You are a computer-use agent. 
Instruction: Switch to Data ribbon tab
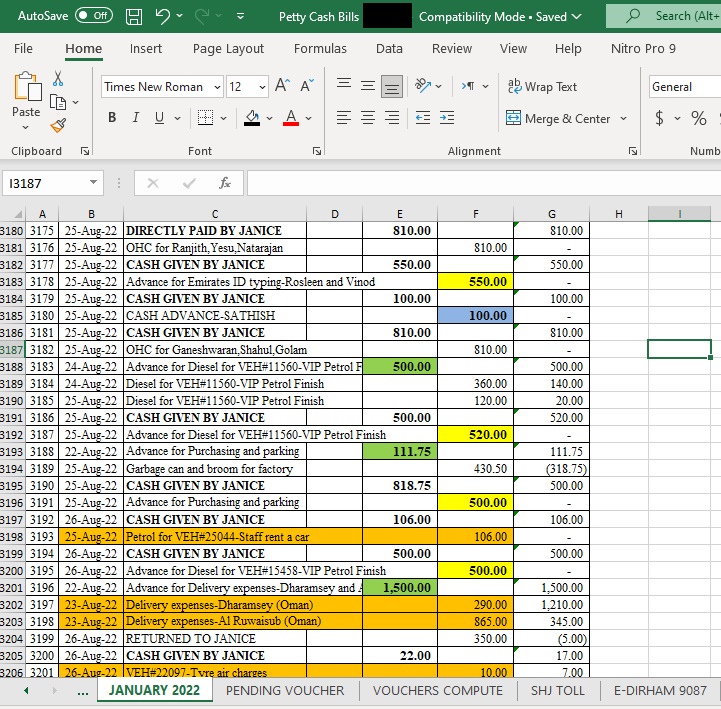pyautogui.click(x=389, y=49)
